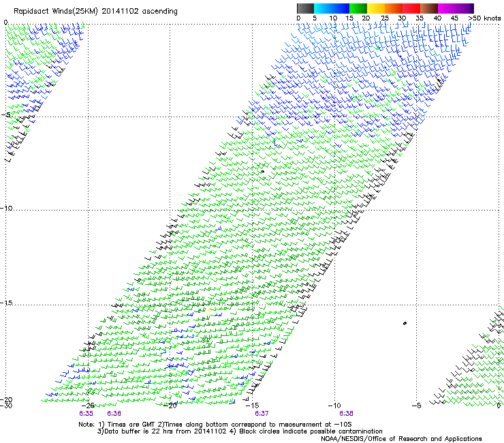Click the -5 longitude axis label at bottom
The height and width of the screenshot is (443, 504).
point(417,406)
